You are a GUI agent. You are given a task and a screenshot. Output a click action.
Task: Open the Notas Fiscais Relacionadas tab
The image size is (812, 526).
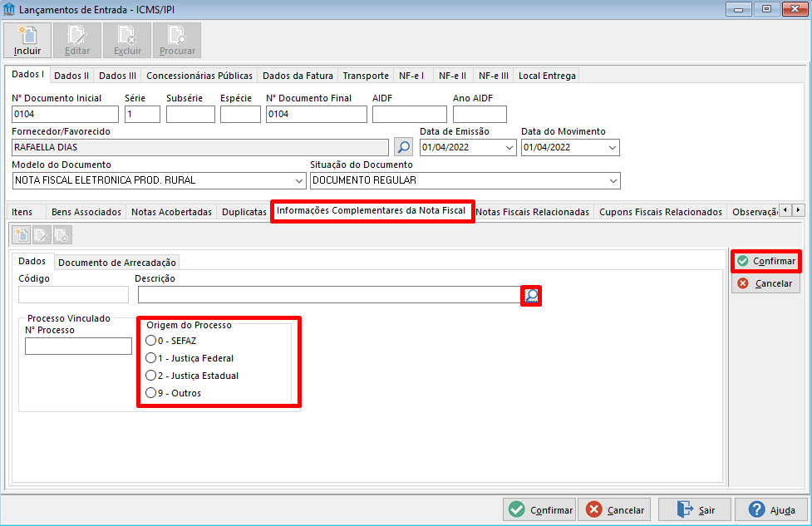533,212
